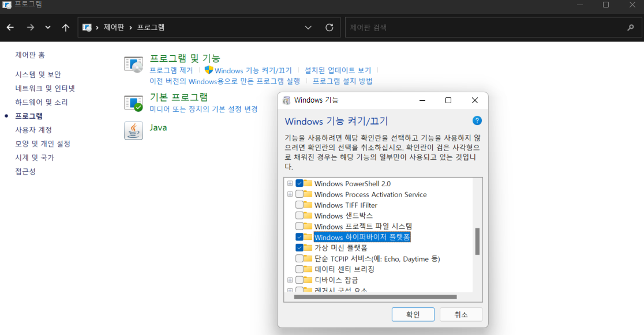The width and height of the screenshot is (644, 335).
Task: Enable Windows 샌드박스 checkbox
Action: click(x=299, y=216)
